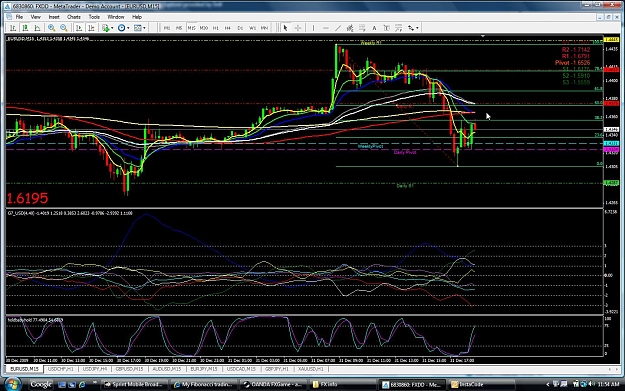Viewport: 625px width, 391px height.
Task: Click the Windows Start orb
Action: click(x=12, y=384)
